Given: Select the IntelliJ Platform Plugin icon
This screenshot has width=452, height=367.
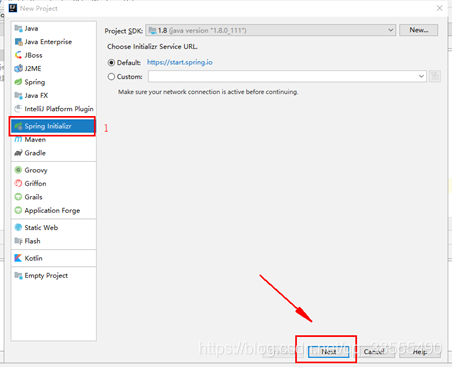Looking at the screenshot, I should point(18,109).
